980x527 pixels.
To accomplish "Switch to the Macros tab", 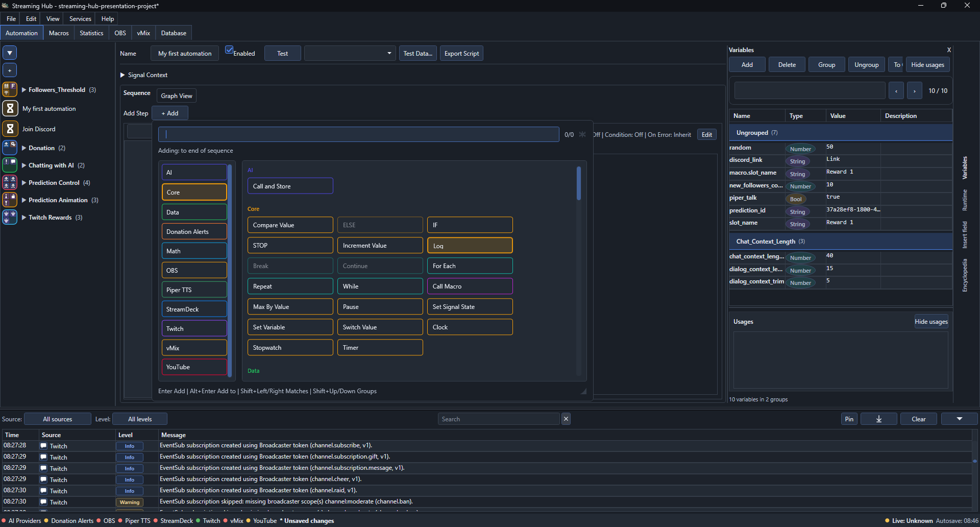I will (x=59, y=33).
